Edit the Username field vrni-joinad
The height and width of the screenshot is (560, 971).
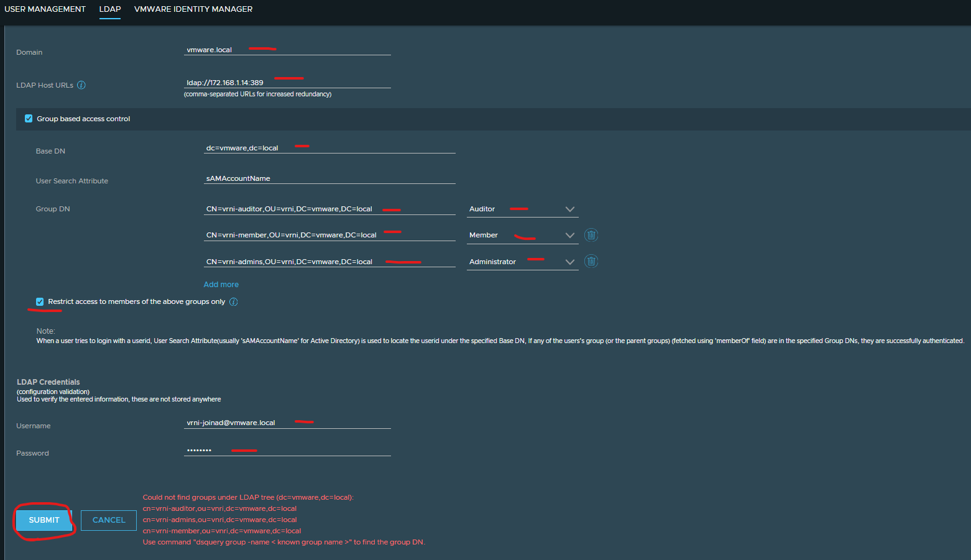tap(287, 423)
